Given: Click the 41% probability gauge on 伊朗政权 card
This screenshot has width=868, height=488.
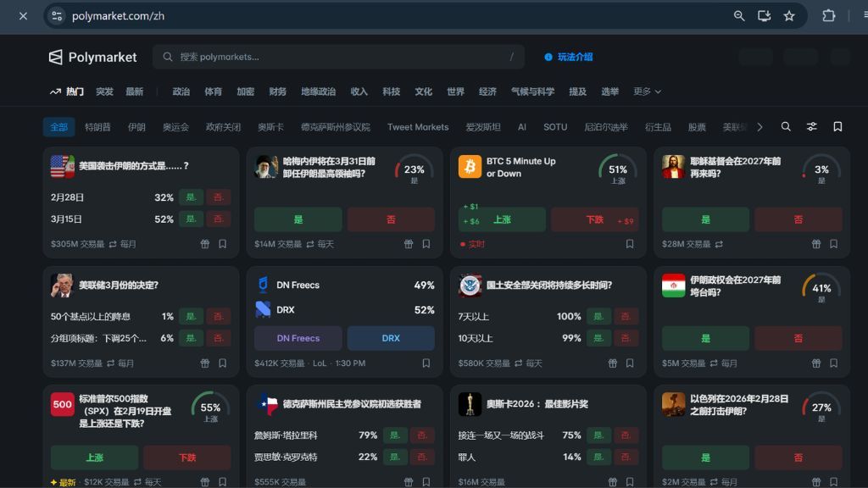Looking at the screenshot, I should tap(821, 288).
